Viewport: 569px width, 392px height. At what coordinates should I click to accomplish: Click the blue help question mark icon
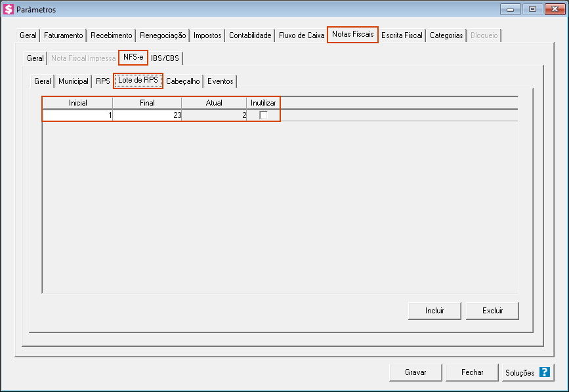click(x=544, y=372)
